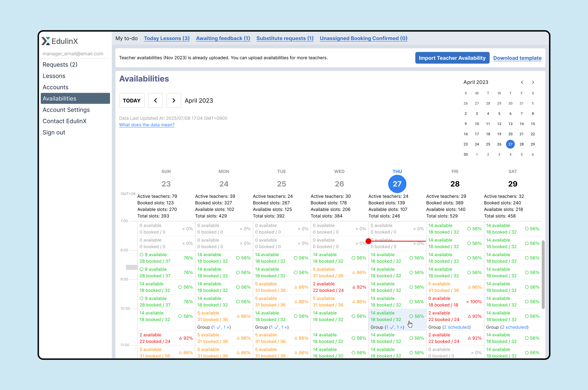This screenshot has height=390, width=588.
Task: Advance to next week with the right arrow
Action: (x=174, y=101)
